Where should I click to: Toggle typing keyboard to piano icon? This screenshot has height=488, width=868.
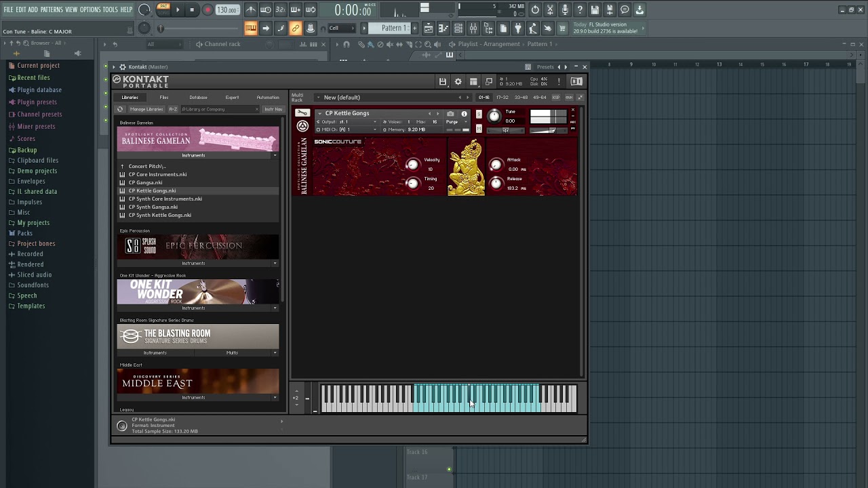click(x=251, y=28)
